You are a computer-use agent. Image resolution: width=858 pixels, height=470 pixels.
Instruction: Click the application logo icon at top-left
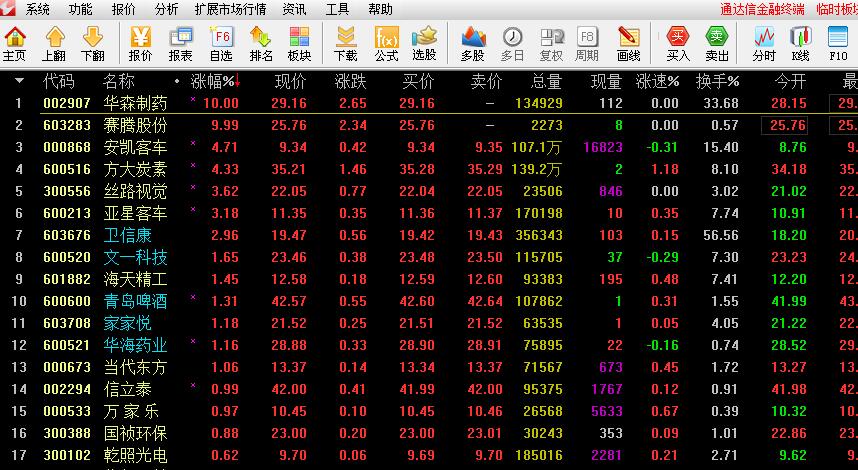(x=8, y=9)
